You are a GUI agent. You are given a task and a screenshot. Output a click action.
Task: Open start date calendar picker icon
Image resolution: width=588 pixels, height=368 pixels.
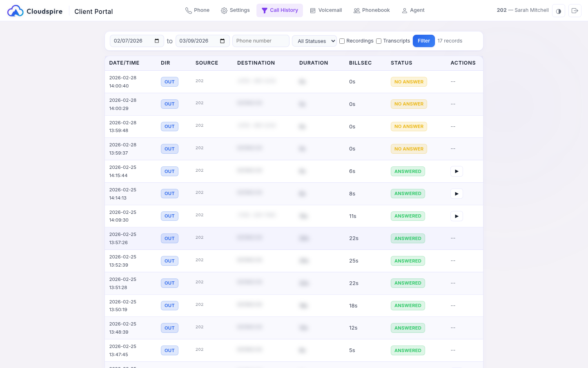coord(157,41)
